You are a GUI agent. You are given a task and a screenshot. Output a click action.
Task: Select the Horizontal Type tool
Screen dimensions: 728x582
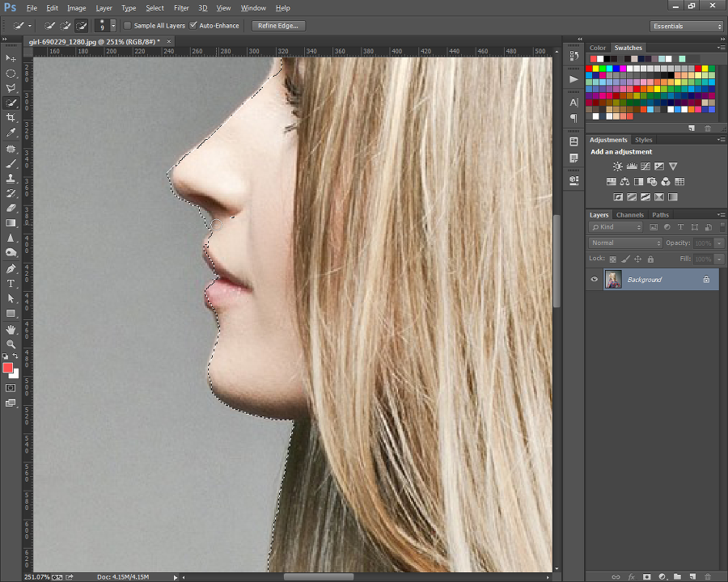[11, 284]
